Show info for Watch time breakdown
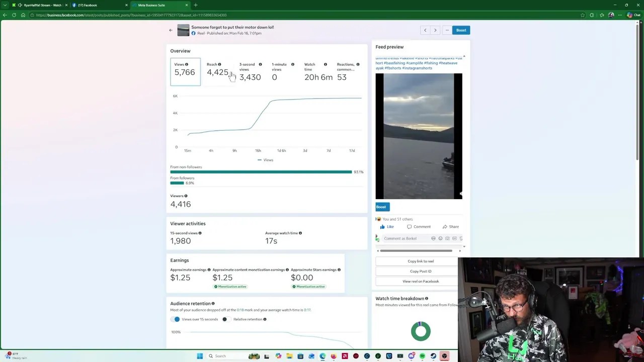 pos(427,299)
